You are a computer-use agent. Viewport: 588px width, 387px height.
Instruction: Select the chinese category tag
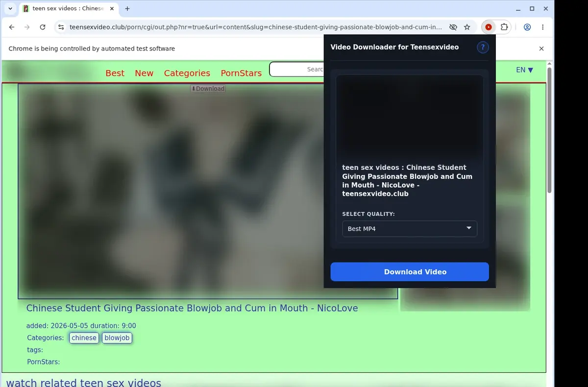coord(84,338)
